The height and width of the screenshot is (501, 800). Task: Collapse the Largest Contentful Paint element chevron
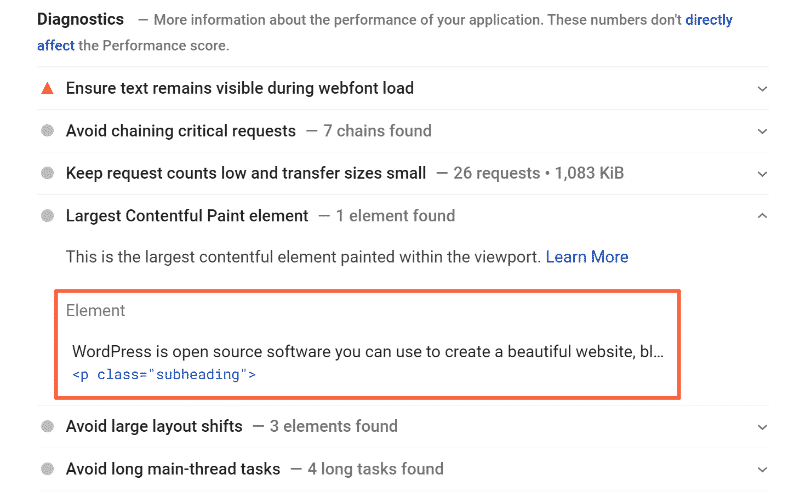point(762,216)
